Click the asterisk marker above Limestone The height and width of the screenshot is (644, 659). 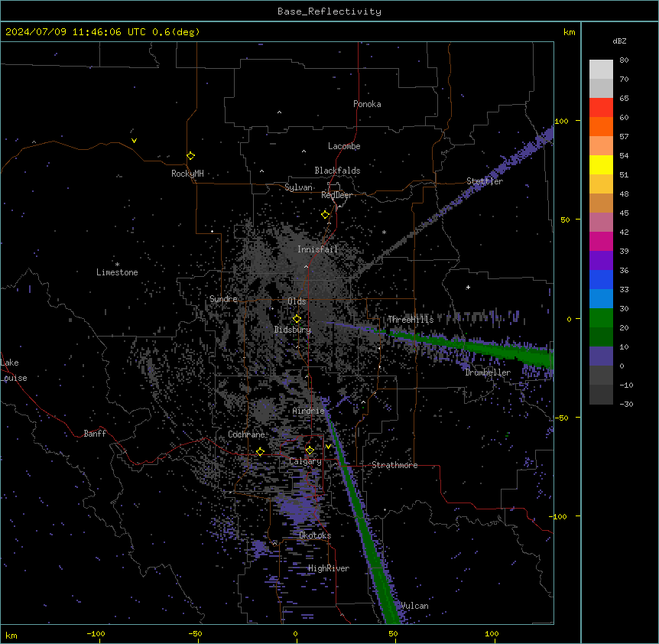tap(117, 265)
